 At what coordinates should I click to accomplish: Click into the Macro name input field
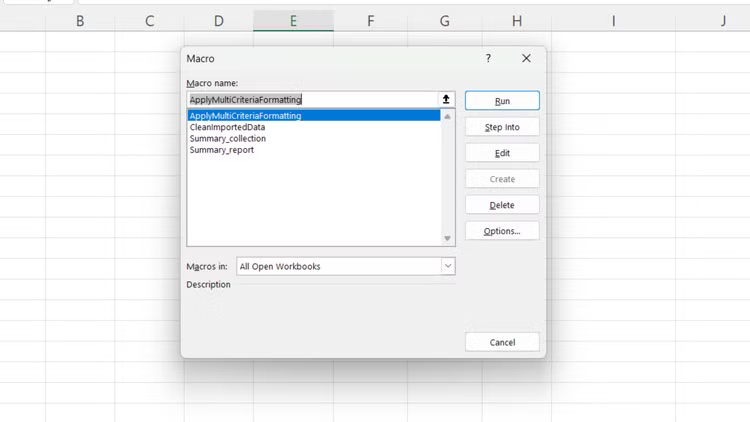pos(312,100)
